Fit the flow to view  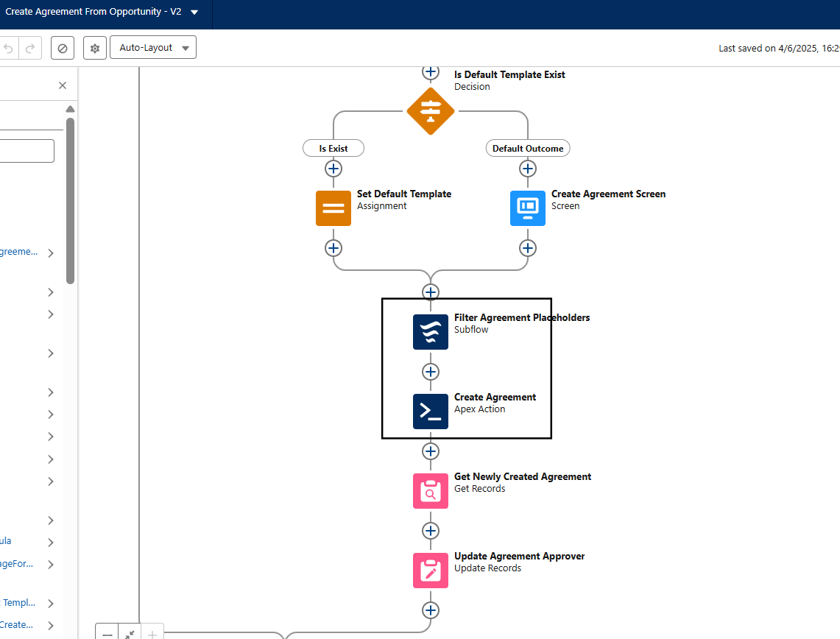[130, 633]
